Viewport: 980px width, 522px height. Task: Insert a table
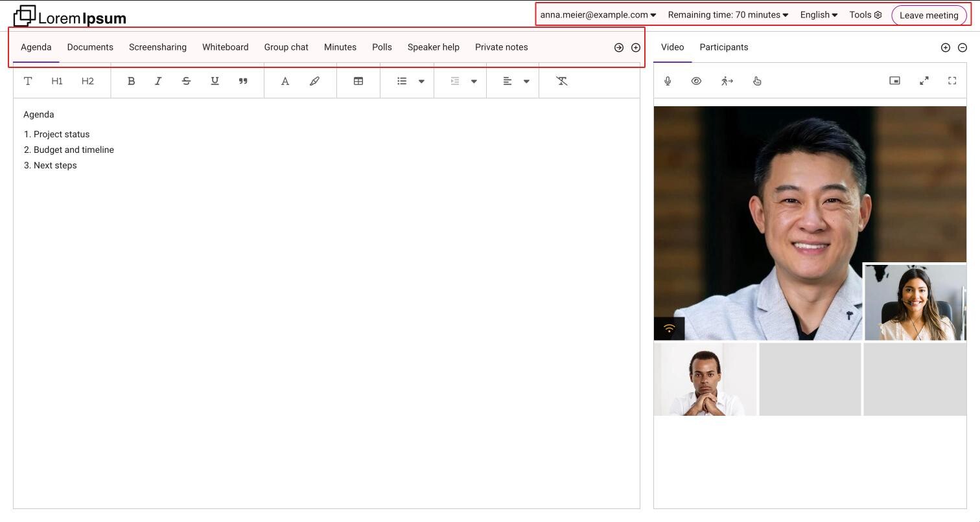click(358, 81)
